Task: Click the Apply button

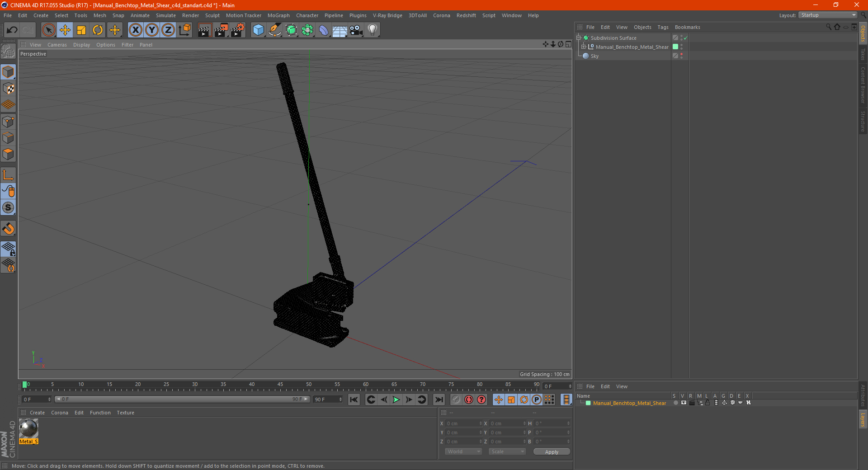Action: [x=552, y=451]
